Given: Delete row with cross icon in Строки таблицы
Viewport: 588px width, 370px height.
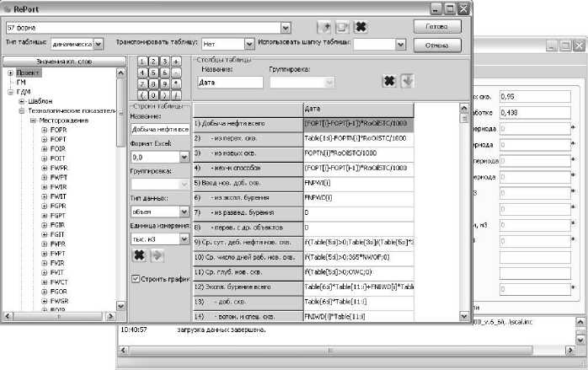Looking at the screenshot, I should point(140,255).
